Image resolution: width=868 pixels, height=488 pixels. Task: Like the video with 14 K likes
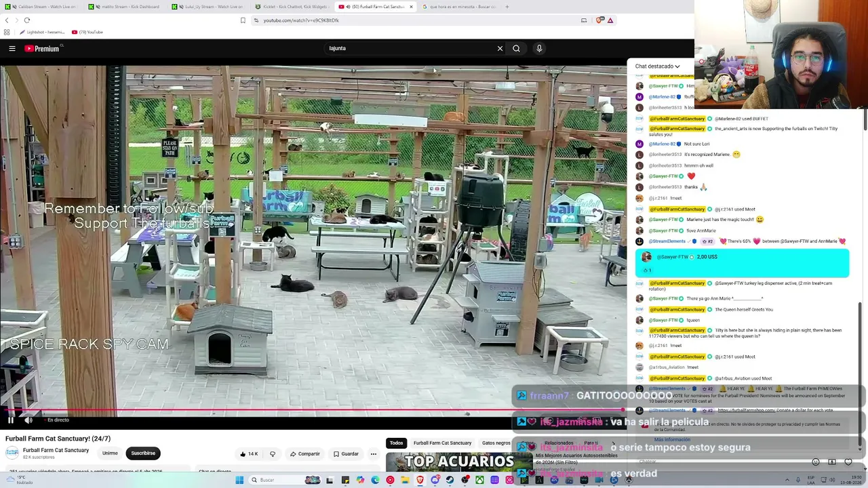pos(249,453)
